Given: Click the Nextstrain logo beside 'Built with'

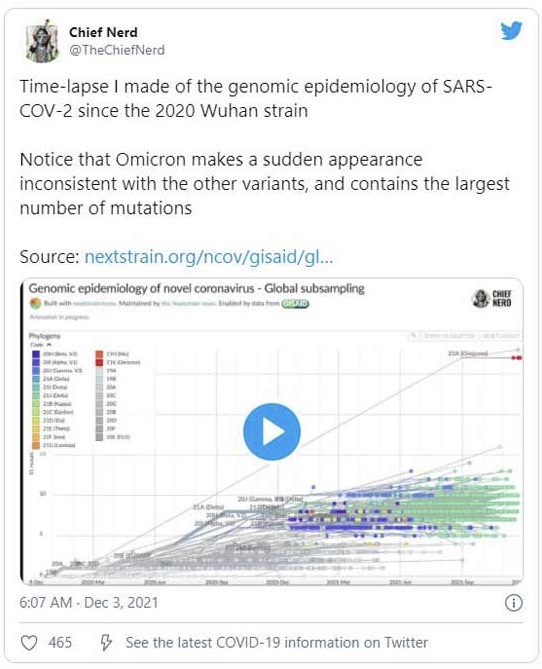Looking at the screenshot, I should [35, 303].
